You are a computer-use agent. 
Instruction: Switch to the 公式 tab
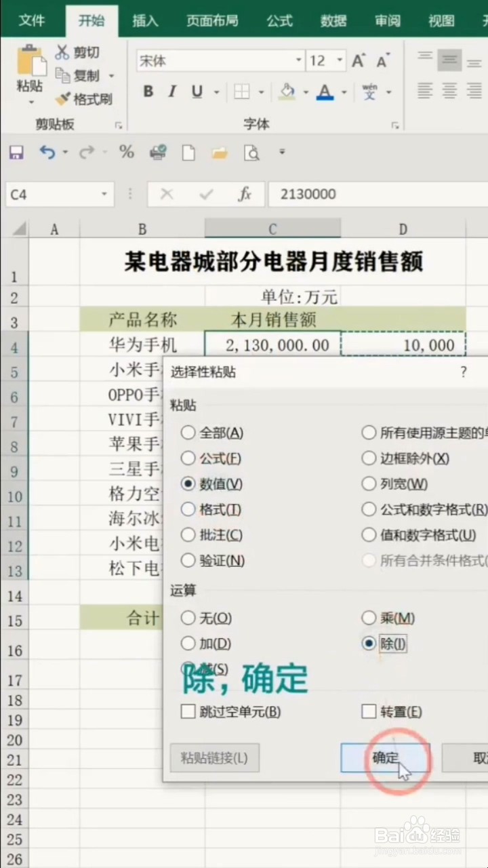(x=279, y=20)
